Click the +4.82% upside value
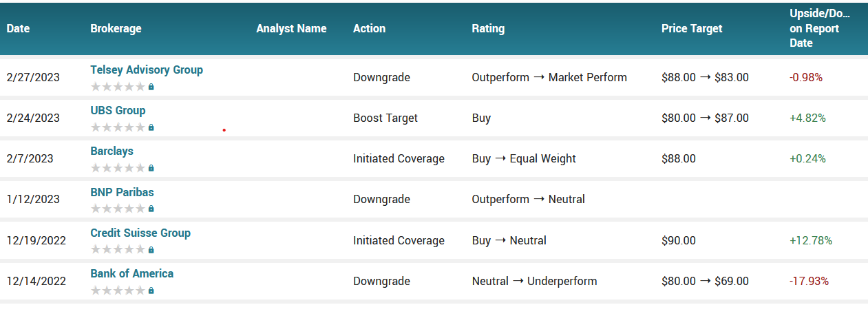This screenshot has width=868, height=316. [807, 118]
